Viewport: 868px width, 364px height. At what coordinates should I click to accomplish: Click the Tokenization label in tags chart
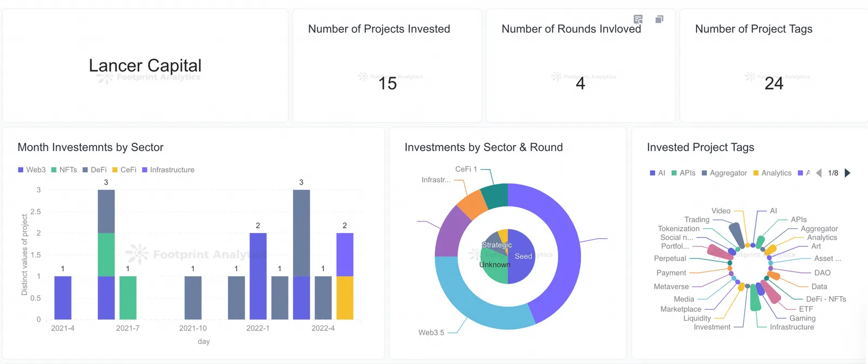point(679,229)
